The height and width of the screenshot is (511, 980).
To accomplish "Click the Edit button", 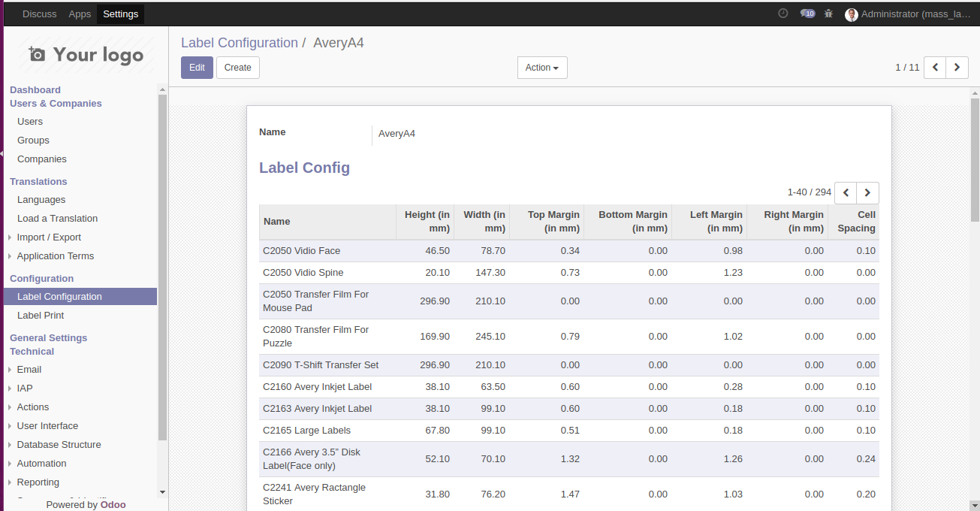I will pos(197,68).
